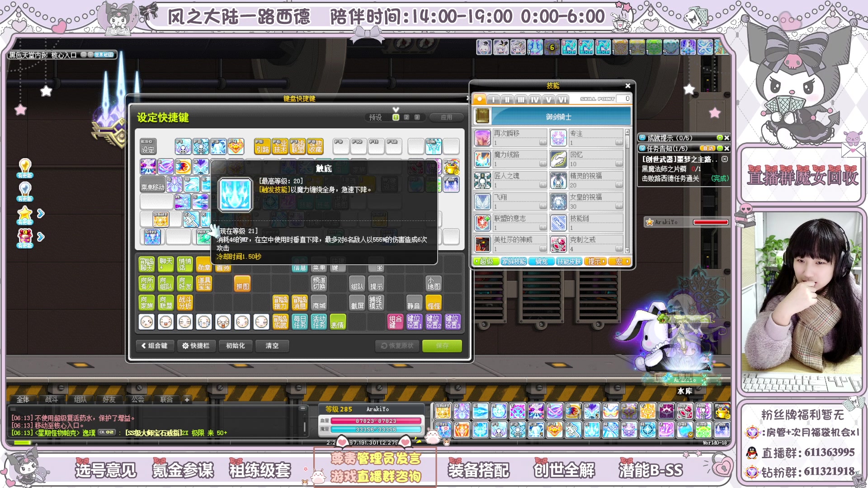
Task: Pick the 道具宝宝 function icon
Action: pyautogui.click(x=204, y=284)
